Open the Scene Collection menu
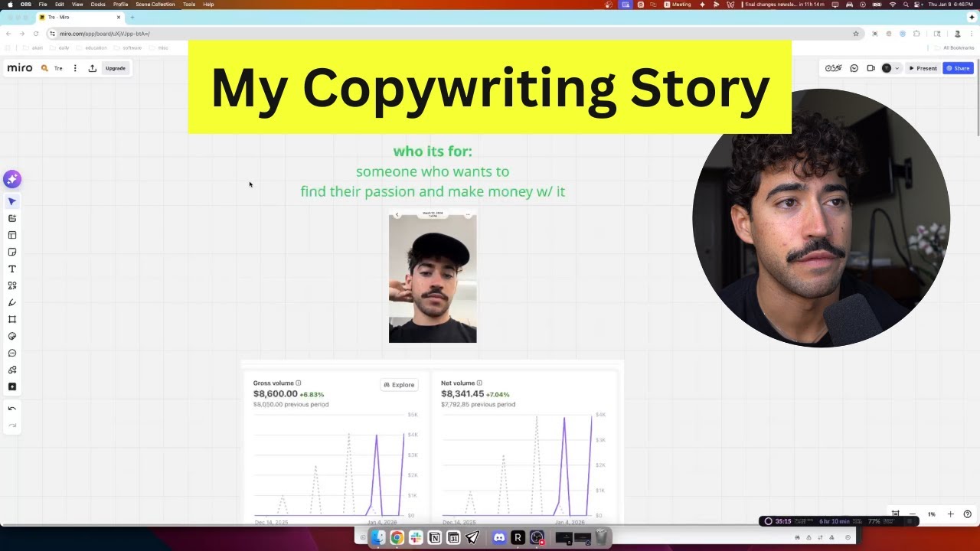Image resolution: width=980 pixels, height=551 pixels. point(155,4)
